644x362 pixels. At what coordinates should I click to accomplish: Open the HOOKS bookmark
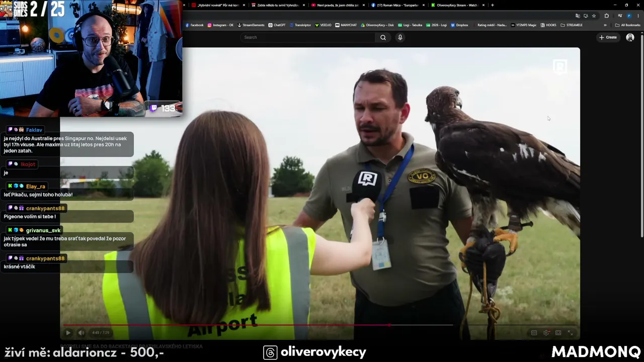tap(548, 25)
